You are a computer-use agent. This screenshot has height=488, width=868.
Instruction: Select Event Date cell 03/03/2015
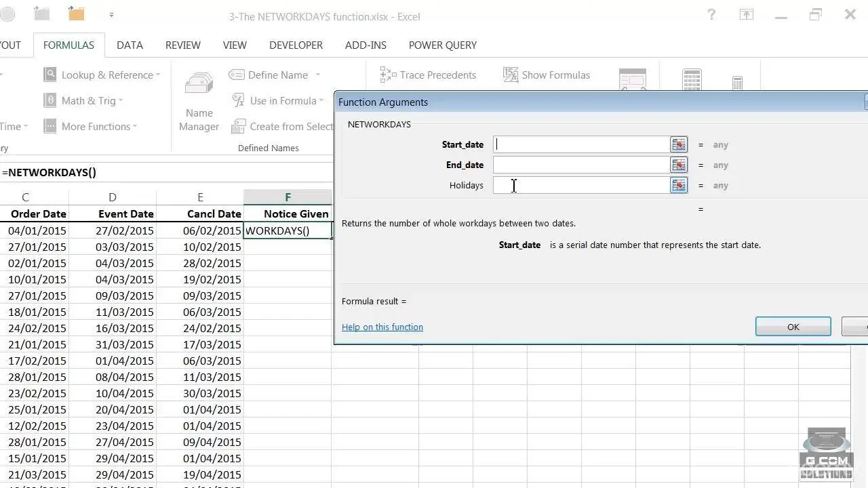113,247
